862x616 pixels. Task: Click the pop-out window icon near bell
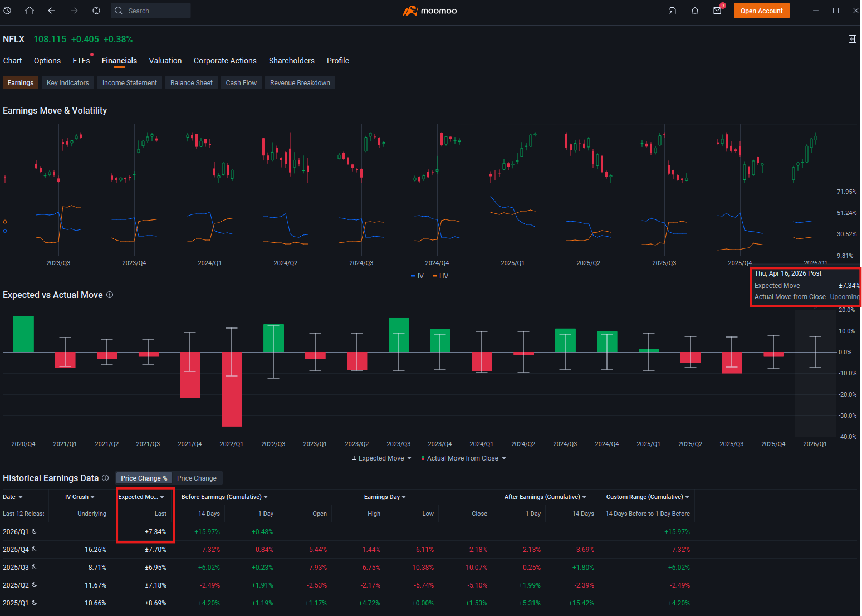[x=673, y=11]
